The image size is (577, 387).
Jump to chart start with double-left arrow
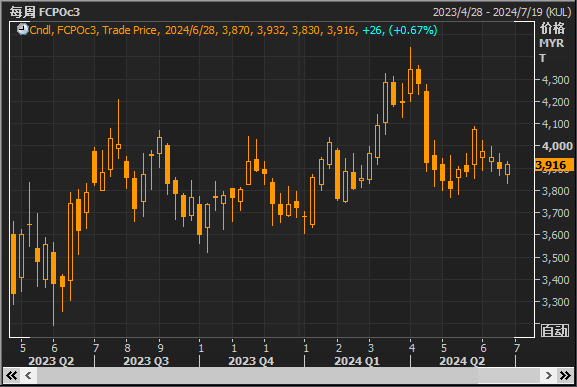pos(12,376)
